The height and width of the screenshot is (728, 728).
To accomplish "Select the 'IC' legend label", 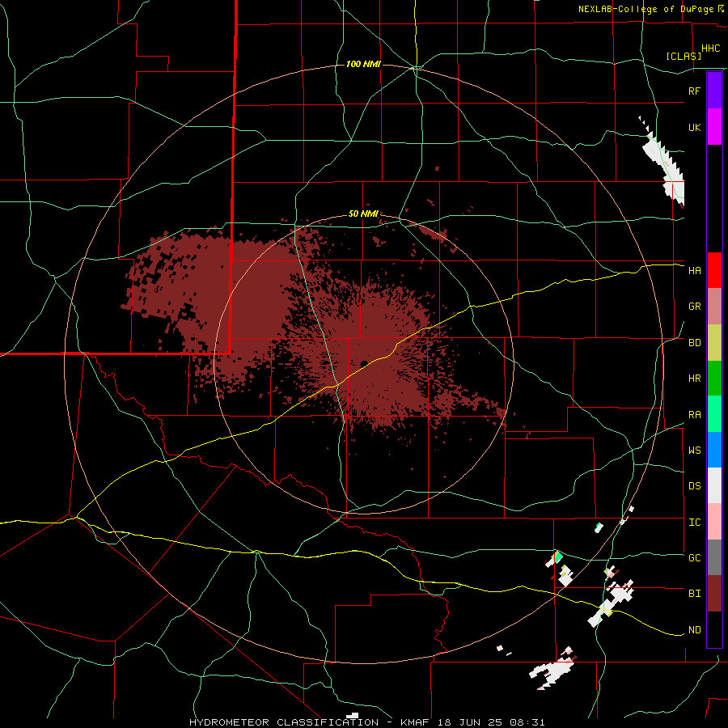I will (x=694, y=523).
